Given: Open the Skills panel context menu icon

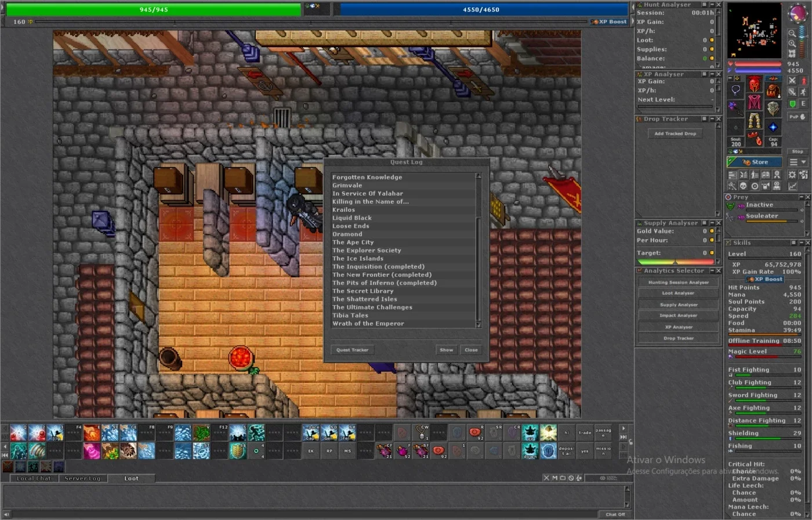Looking at the screenshot, I should [x=793, y=243].
